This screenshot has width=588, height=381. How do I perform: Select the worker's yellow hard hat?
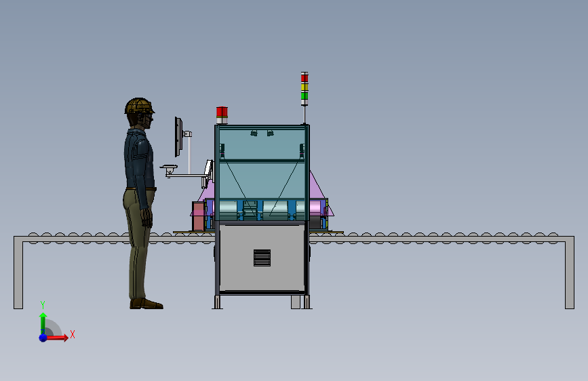click(x=139, y=106)
